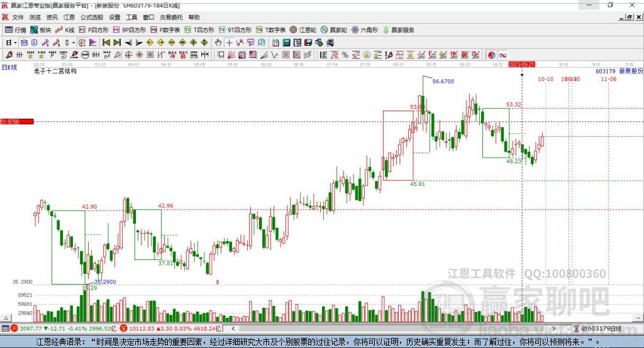Screen dimensions: 644x348
Task: Click the last yellow diamond four-arrow icon
Action: tap(204, 43)
